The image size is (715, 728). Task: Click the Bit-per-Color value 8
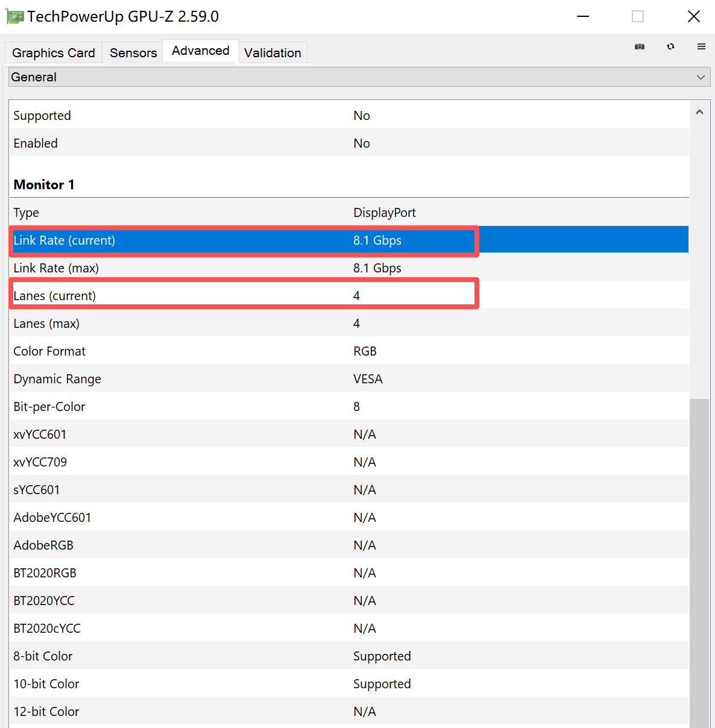tap(356, 407)
